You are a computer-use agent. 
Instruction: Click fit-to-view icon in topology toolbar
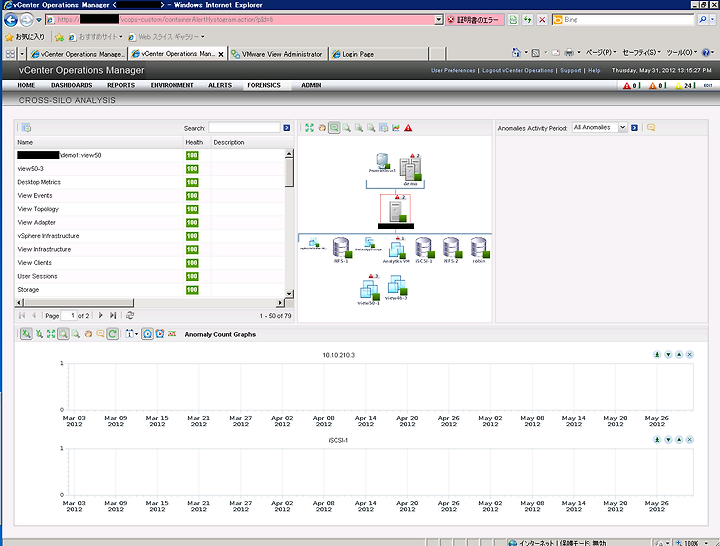click(309, 128)
